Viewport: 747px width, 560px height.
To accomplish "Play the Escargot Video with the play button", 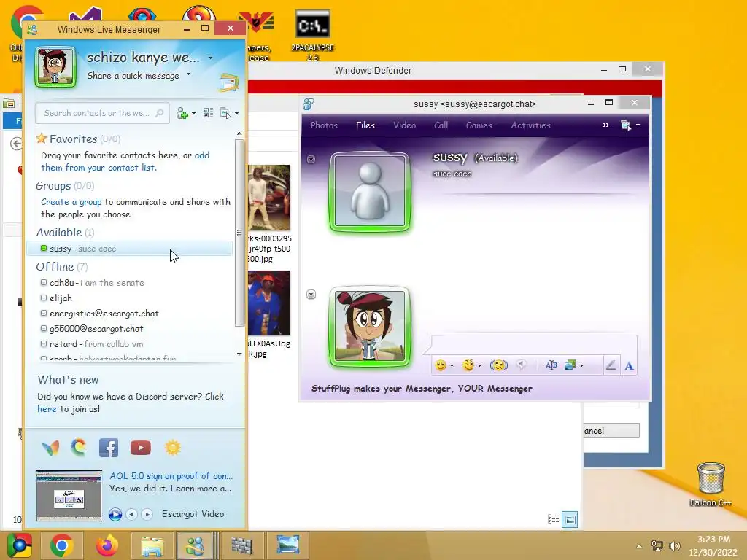I will 115,514.
